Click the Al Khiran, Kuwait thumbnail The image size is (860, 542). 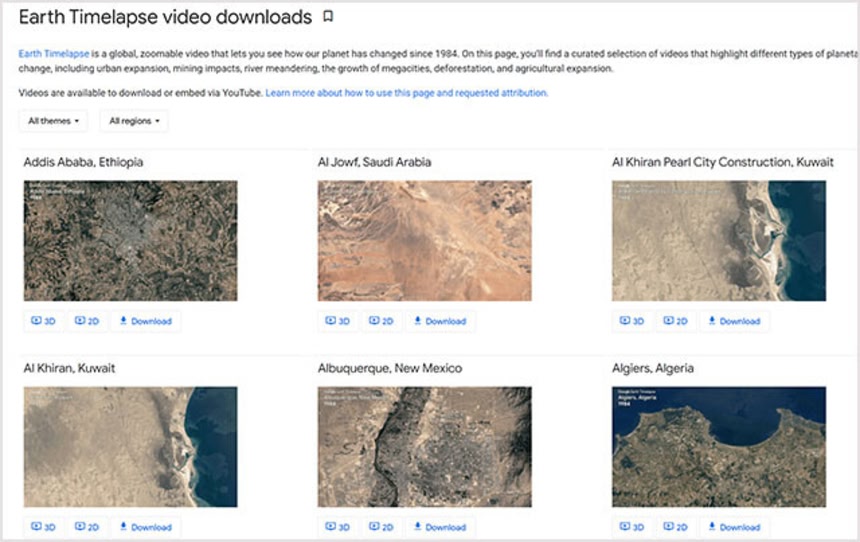130,447
